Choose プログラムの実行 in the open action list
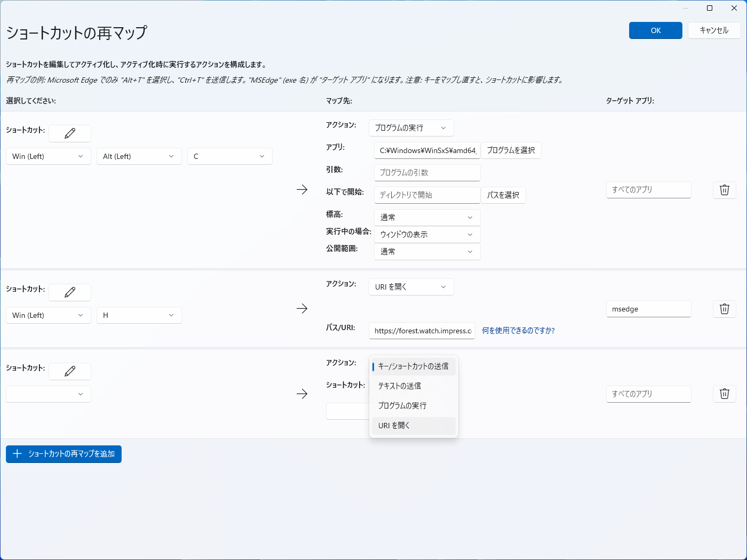The width and height of the screenshot is (747, 560). 414,406
